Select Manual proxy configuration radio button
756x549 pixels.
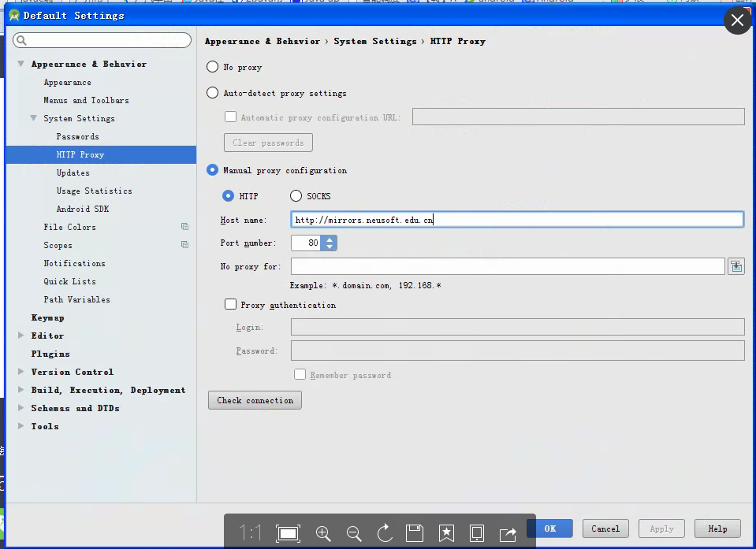pos(213,170)
